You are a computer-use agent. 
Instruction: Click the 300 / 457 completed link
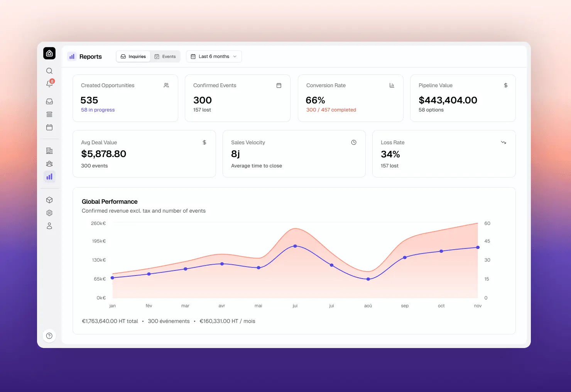coord(331,110)
